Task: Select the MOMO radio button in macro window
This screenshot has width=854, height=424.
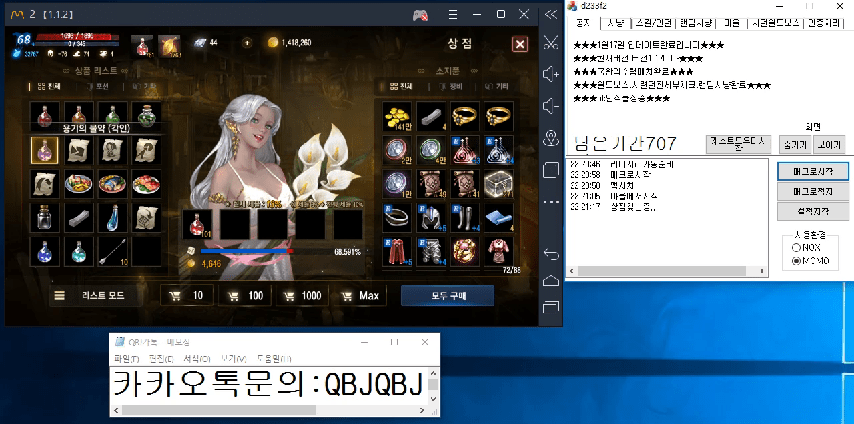Action: point(797,261)
